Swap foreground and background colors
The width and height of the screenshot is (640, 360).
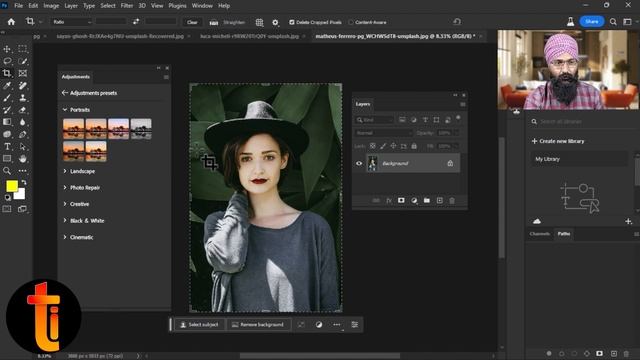click(x=24, y=182)
